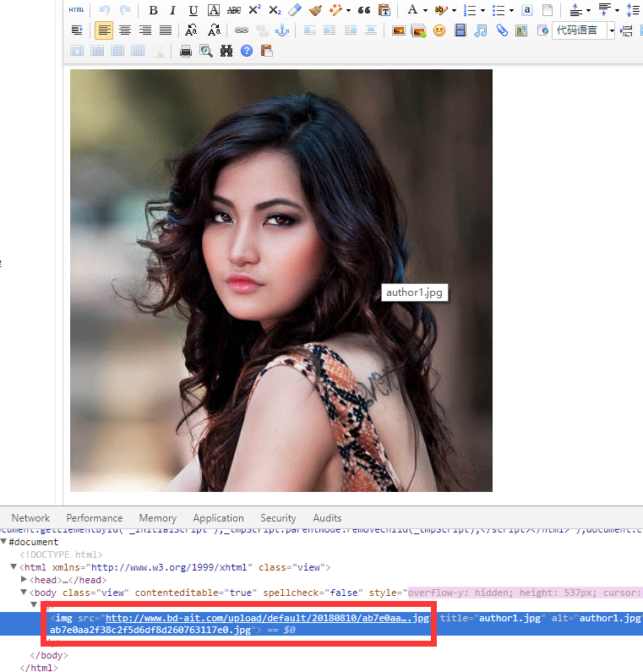
Task: Justify text alignment
Action: pyautogui.click(x=166, y=30)
